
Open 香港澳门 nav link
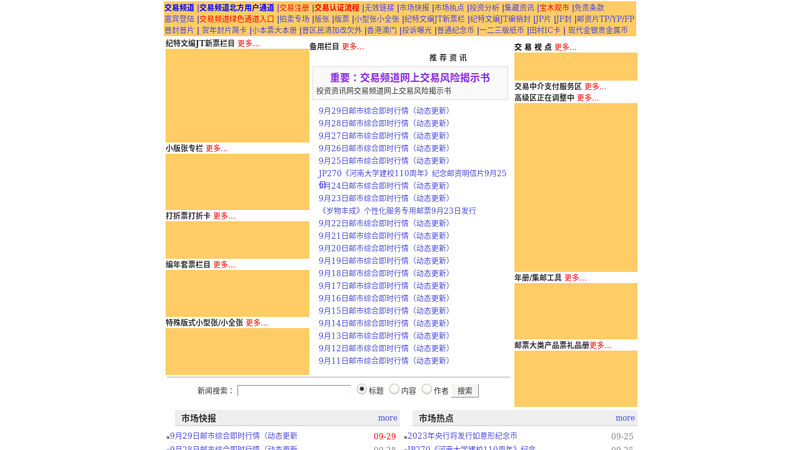[x=382, y=30]
